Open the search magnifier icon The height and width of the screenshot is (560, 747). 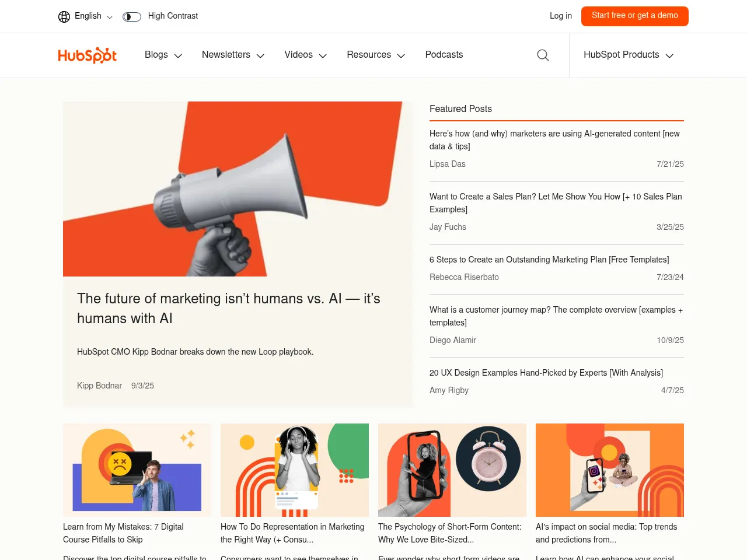[543, 55]
